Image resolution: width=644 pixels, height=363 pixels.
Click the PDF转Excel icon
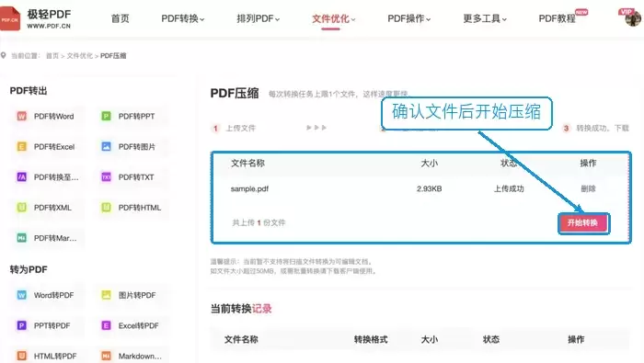click(x=22, y=146)
